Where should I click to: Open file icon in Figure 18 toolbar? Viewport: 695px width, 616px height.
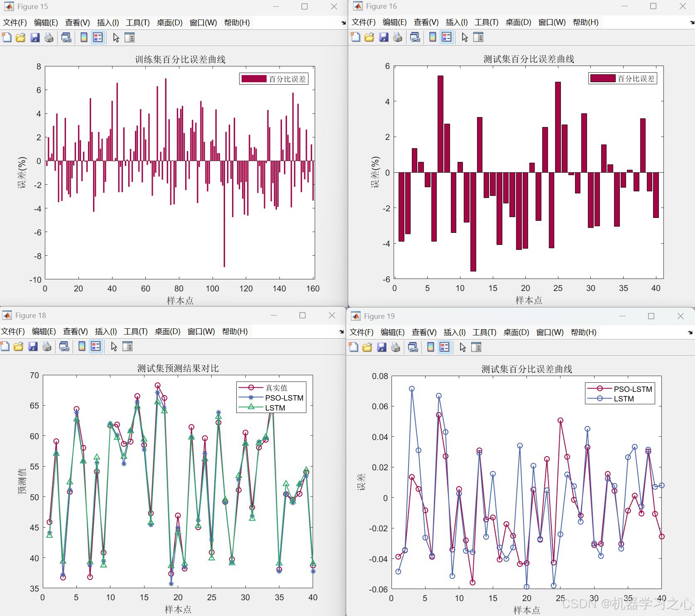[18, 347]
